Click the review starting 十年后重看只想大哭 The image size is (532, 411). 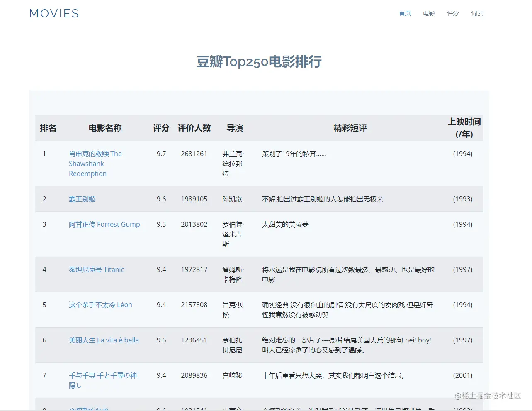(x=334, y=375)
